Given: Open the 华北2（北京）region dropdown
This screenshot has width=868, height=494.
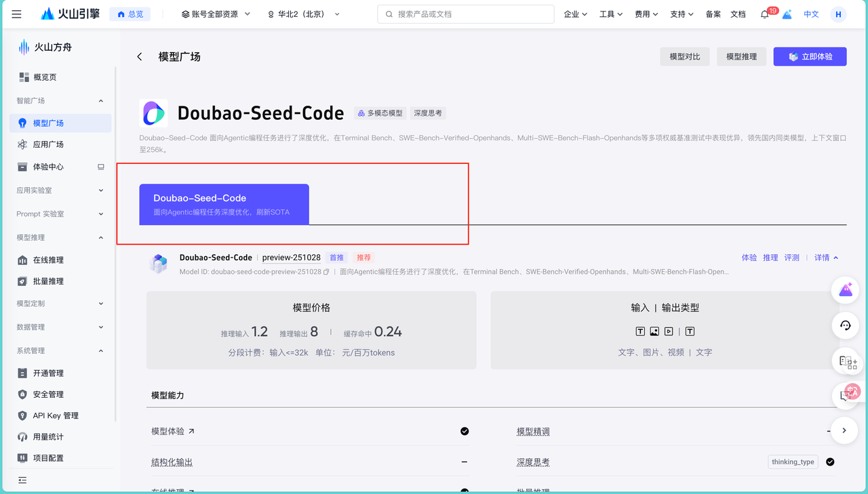Looking at the screenshot, I should (x=302, y=14).
